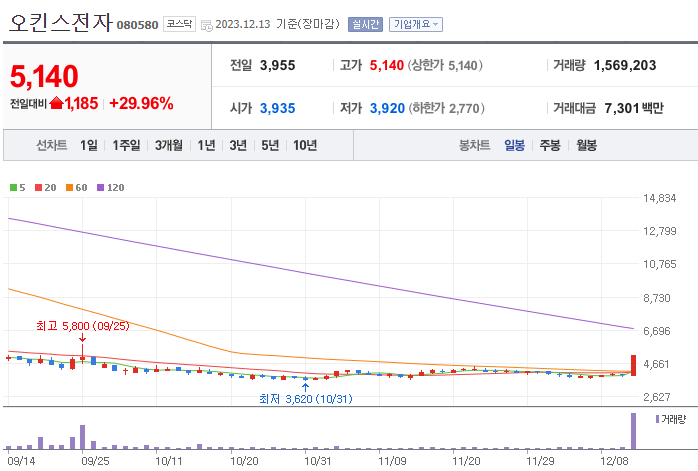Viewport: 698px width, 471px height.
Task: Click the red up-arrow price change icon
Action: (57, 103)
